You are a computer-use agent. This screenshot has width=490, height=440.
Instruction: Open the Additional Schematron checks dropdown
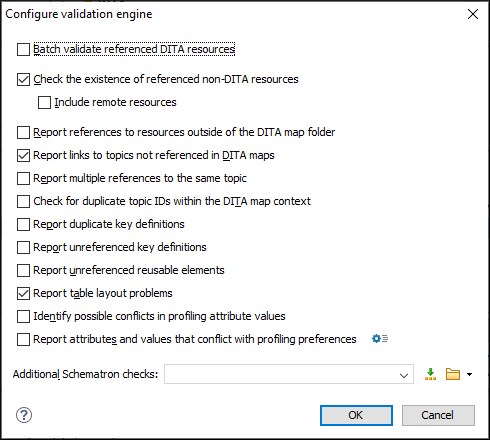click(x=404, y=375)
